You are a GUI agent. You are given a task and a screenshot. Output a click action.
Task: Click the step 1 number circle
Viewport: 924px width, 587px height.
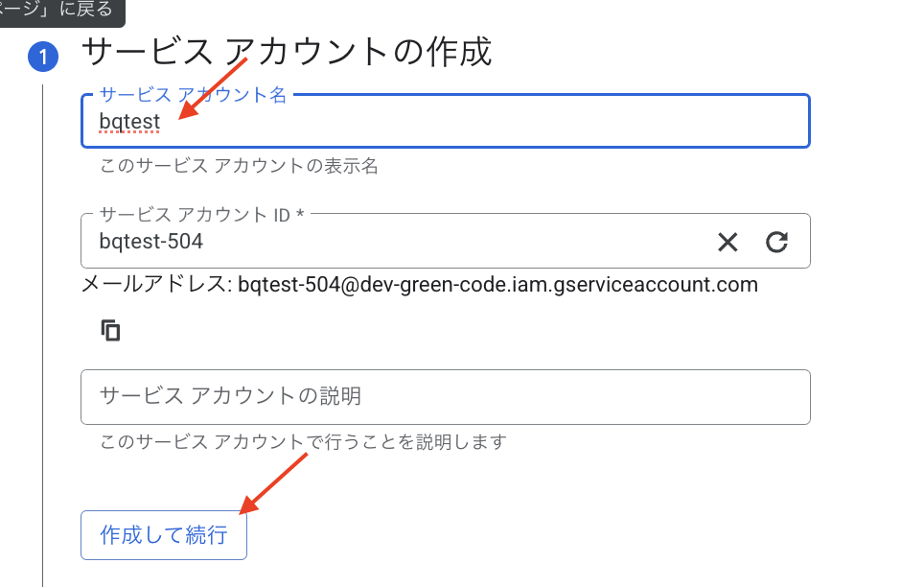(x=43, y=58)
